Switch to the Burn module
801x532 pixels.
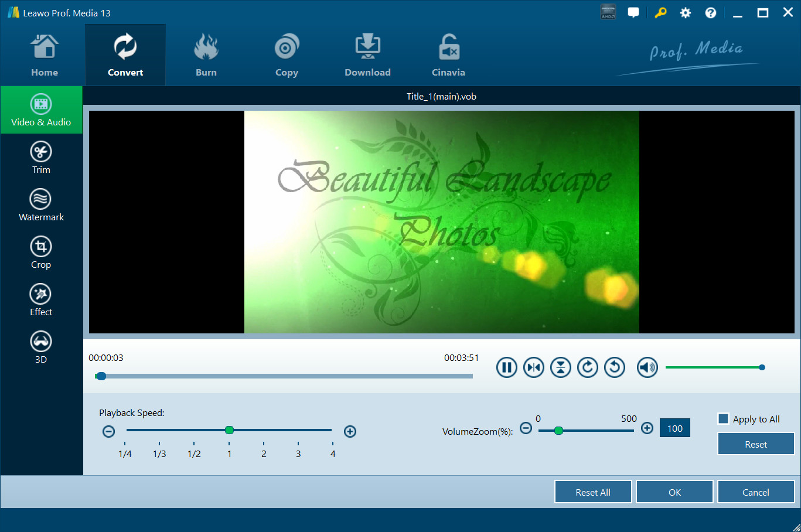tap(206, 54)
